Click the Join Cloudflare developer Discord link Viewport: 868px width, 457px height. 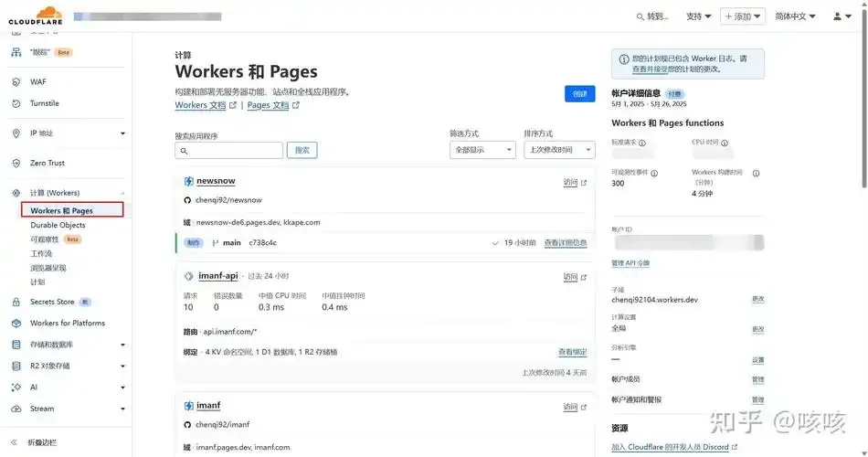(674, 447)
